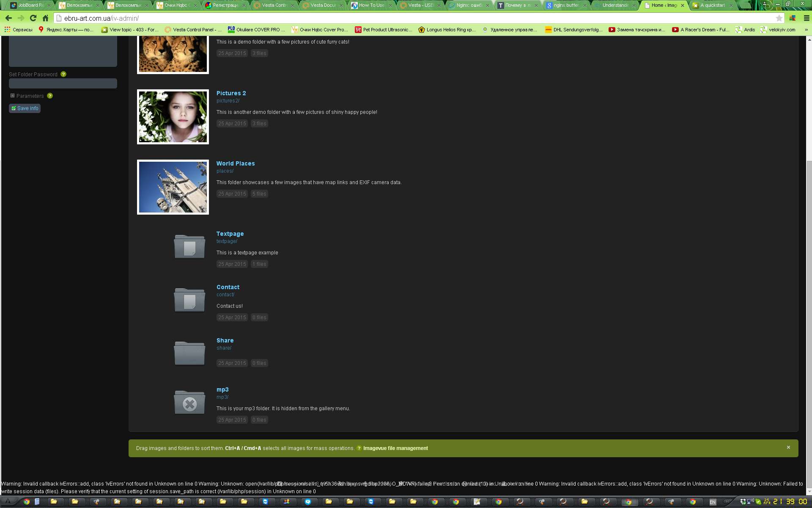Click the Imagevue file management link
The image size is (812, 508).
coord(395,448)
